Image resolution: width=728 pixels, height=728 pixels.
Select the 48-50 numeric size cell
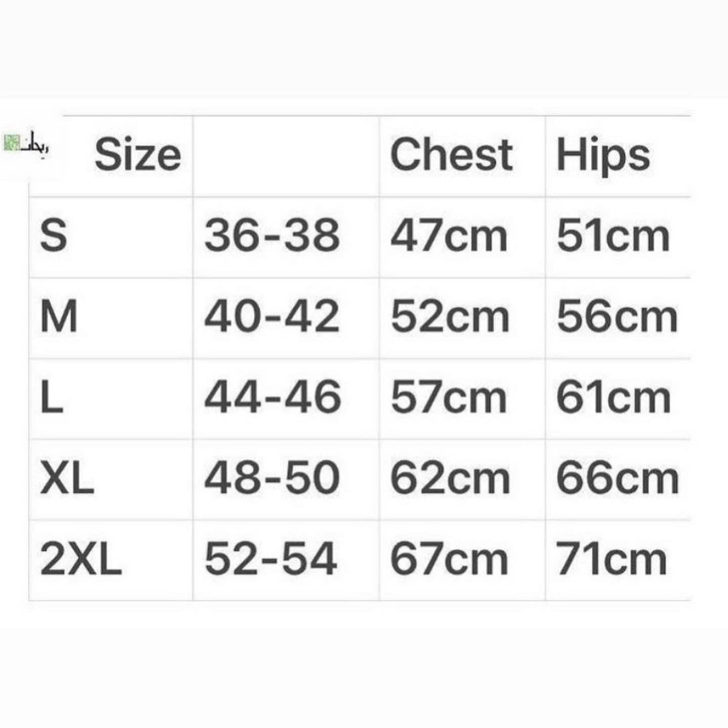pyautogui.click(x=272, y=478)
